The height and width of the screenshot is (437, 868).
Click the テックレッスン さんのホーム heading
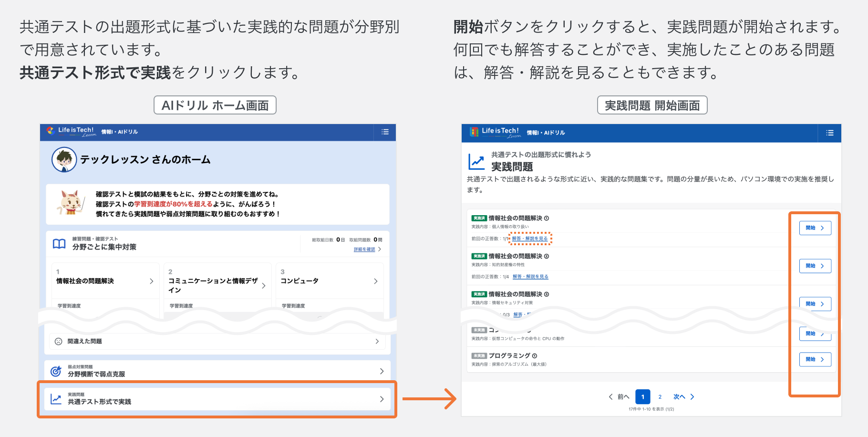tap(145, 160)
